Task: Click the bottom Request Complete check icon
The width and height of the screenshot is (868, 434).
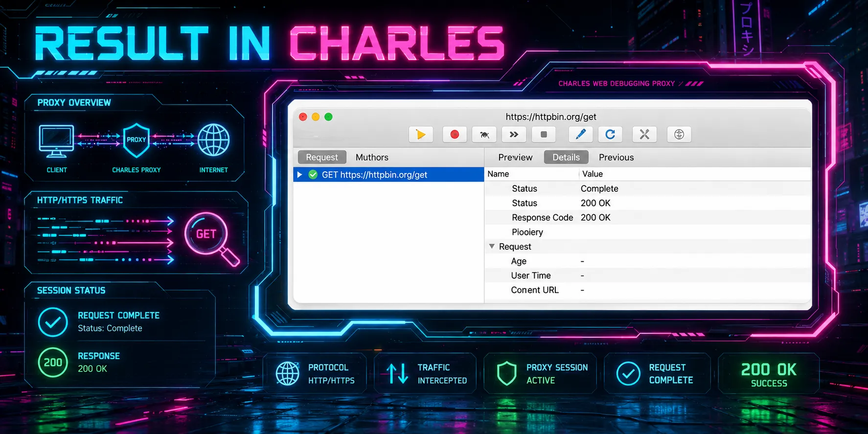Action: click(628, 374)
